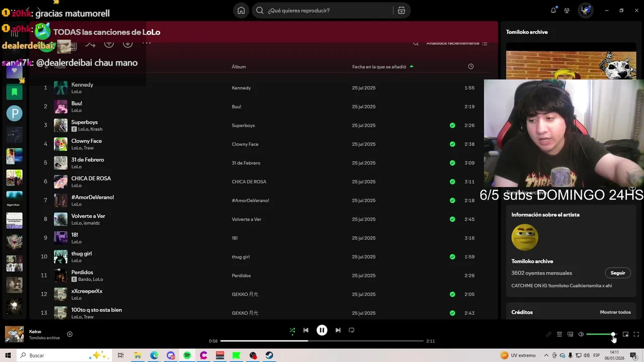Download the playlist using the download icon
This screenshot has width=644, height=362.
(x=128, y=43)
